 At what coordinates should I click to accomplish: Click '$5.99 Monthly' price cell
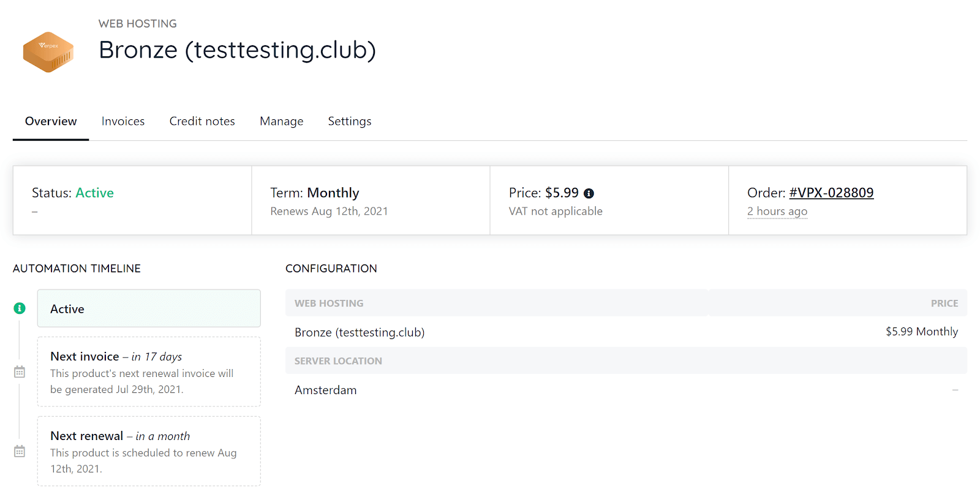tap(922, 332)
